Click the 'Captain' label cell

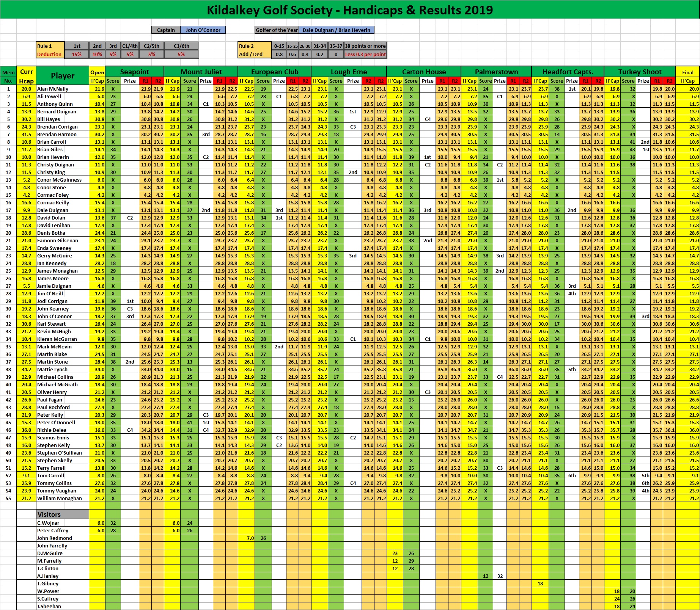click(x=166, y=30)
